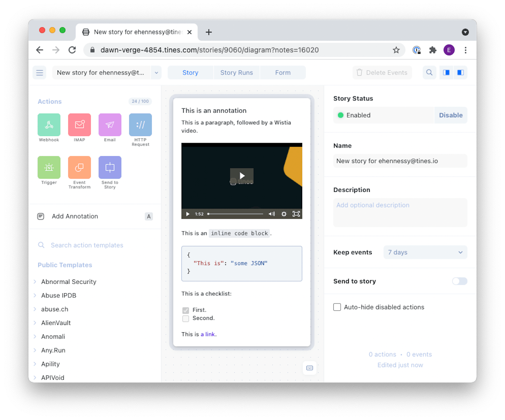The image size is (505, 420).
Task: Click the JSON code block
Action: point(242,264)
